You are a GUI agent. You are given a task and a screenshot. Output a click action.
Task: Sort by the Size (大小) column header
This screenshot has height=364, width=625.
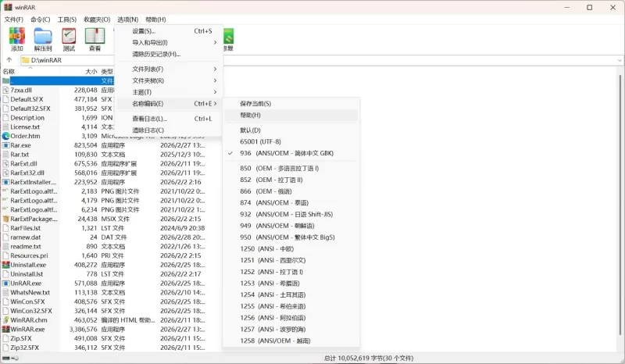[x=80, y=71]
